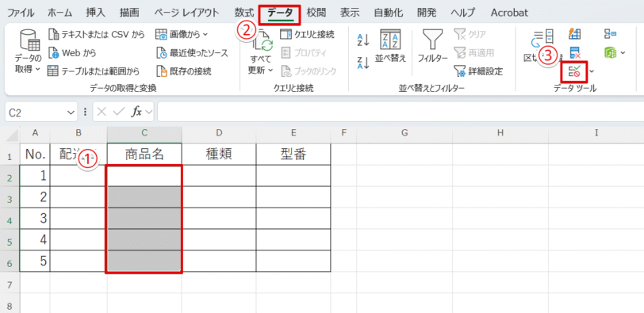
Task: Click into the formula bar input
Action: click(x=400, y=113)
